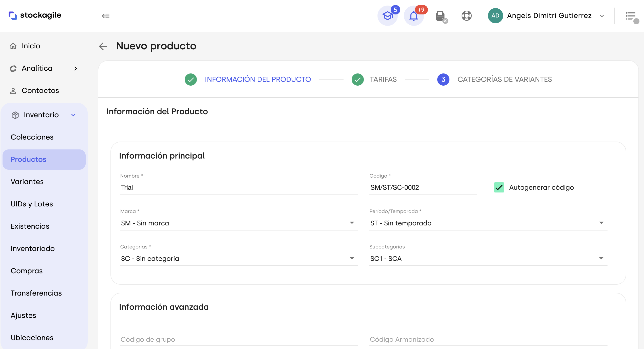
Task: Open Ubicaciones in the sidebar
Action: pyautogui.click(x=32, y=338)
